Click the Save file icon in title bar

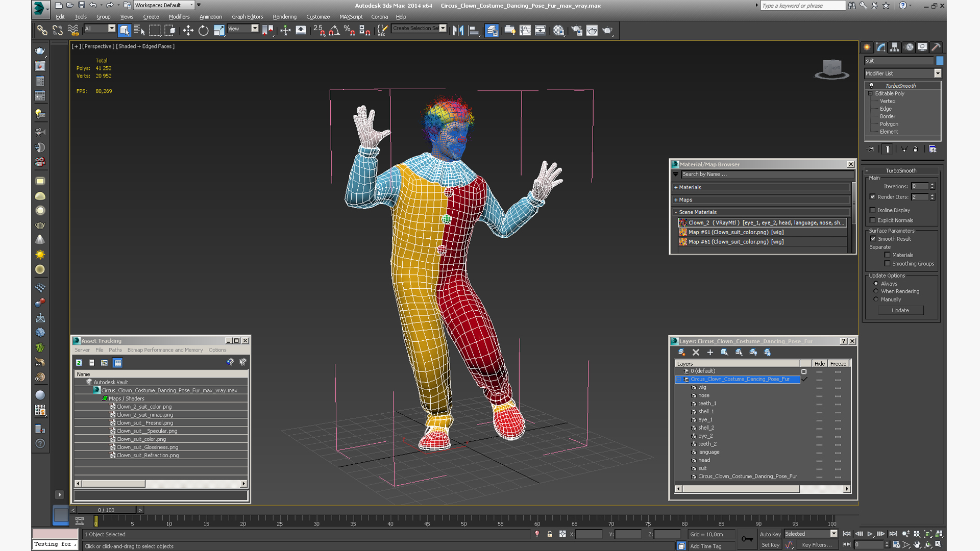[81, 5]
